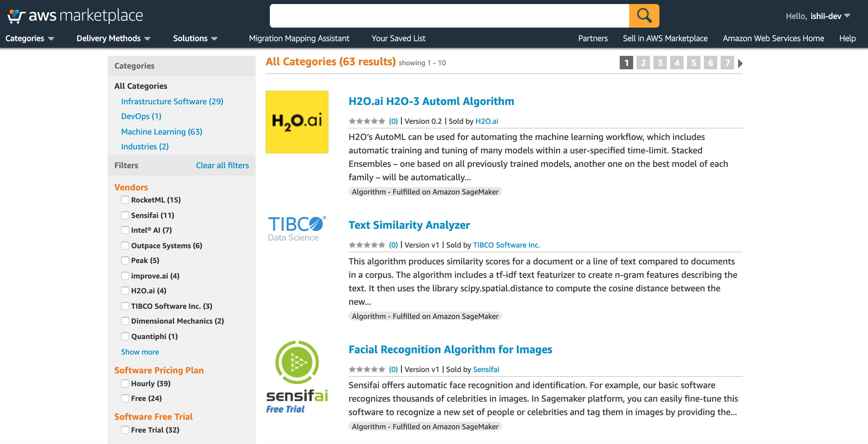
Task: Expand the Delivery Methods dropdown
Action: 114,38
